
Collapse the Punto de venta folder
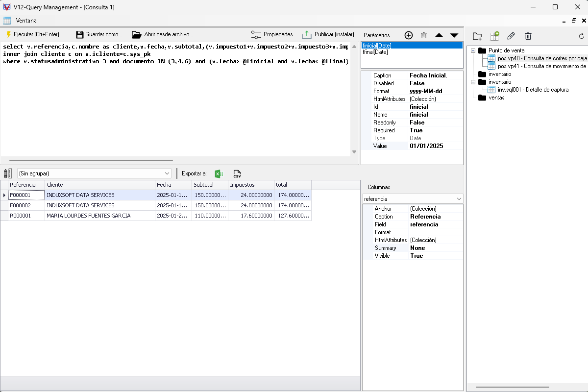coord(473,50)
